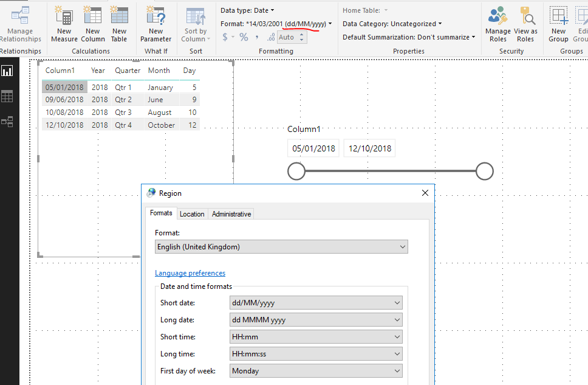Select the 09/06/2018 table cell
Image resolution: width=588 pixels, height=385 pixels.
pos(64,100)
